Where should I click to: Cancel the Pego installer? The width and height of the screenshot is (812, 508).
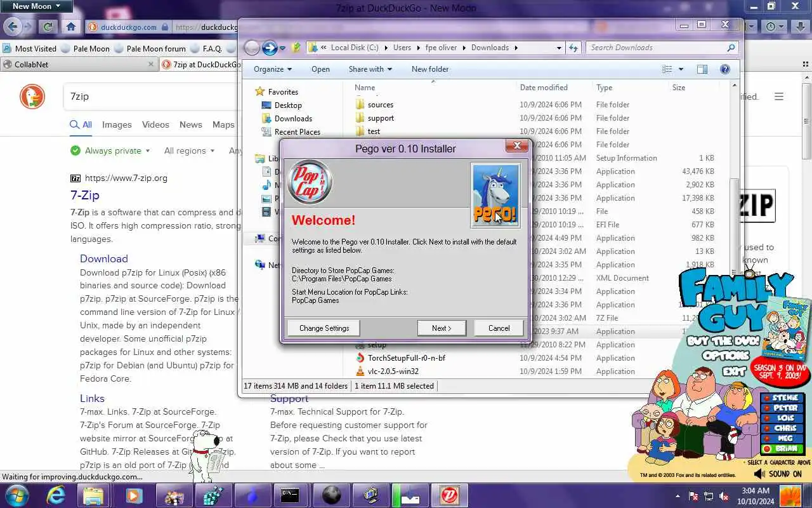[x=499, y=328]
